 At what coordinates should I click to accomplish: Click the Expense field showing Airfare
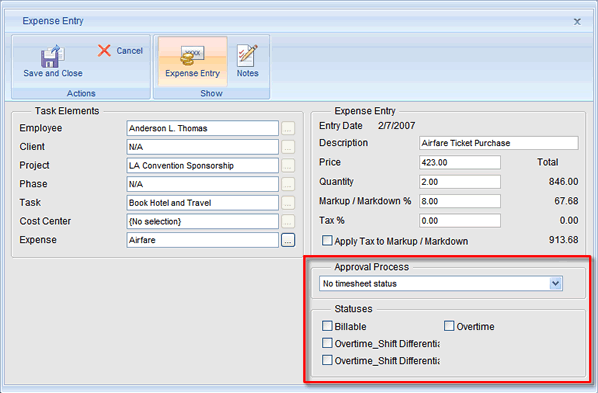203,240
